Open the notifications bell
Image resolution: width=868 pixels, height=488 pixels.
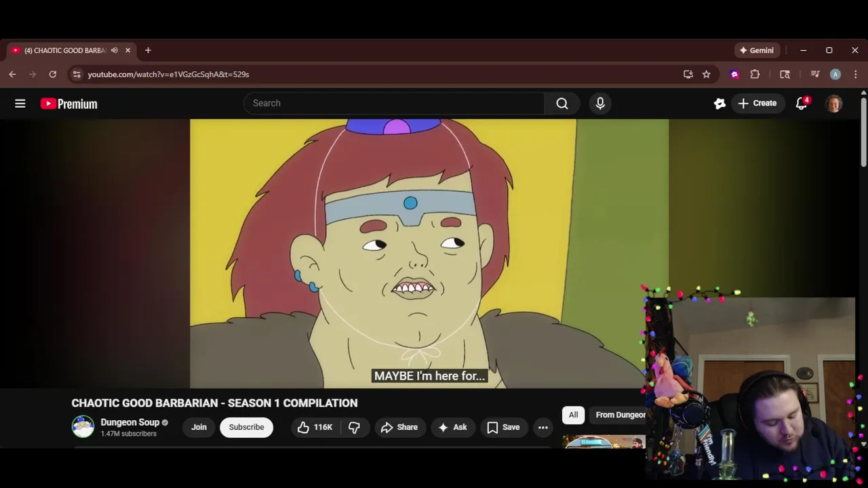[x=802, y=103]
